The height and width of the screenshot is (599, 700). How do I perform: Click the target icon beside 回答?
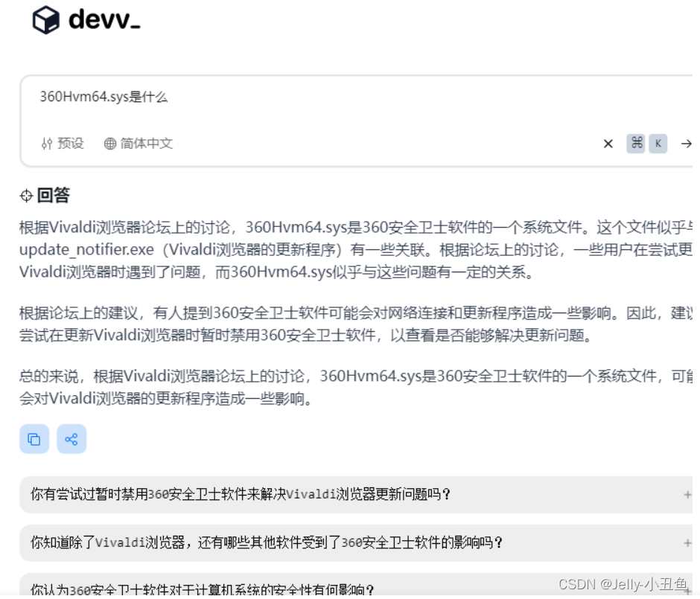(x=26, y=196)
